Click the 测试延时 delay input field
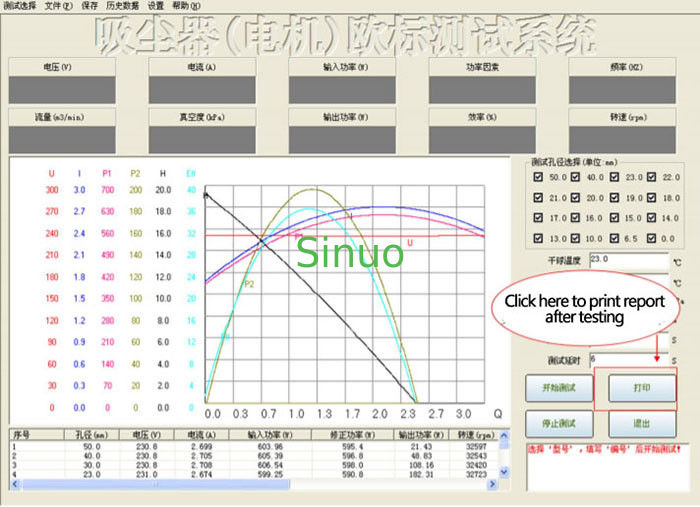The width and height of the screenshot is (700, 507). (x=627, y=357)
